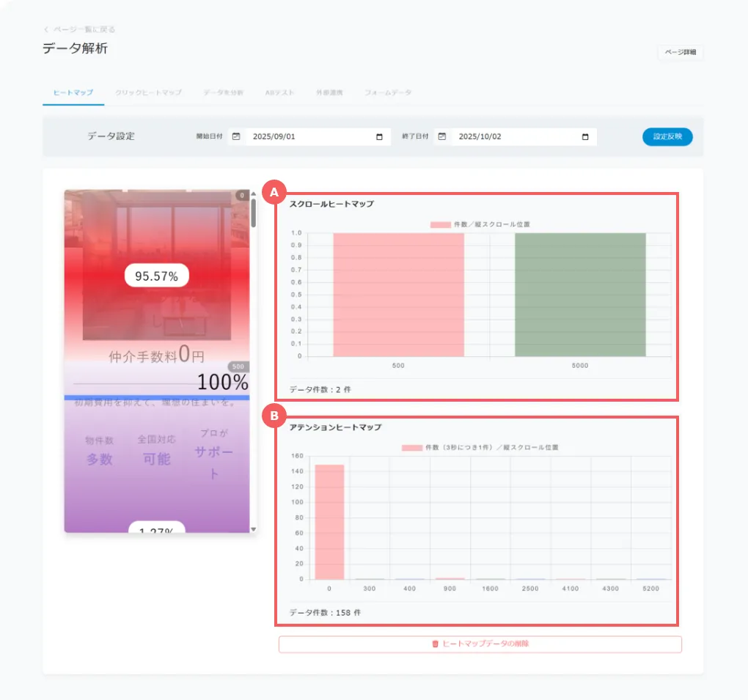Click the preview scrollbar down arrow
The width and height of the screenshot is (748, 700).
click(x=254, y=528)
